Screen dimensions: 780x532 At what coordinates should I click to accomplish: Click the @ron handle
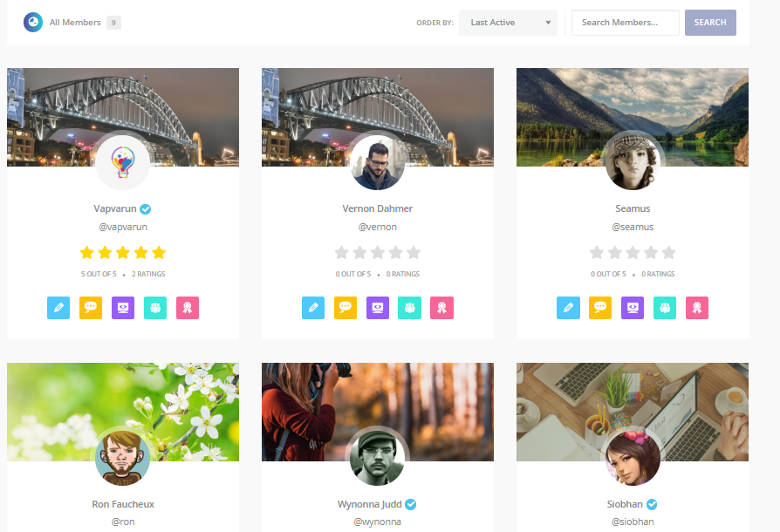(123, 522)
